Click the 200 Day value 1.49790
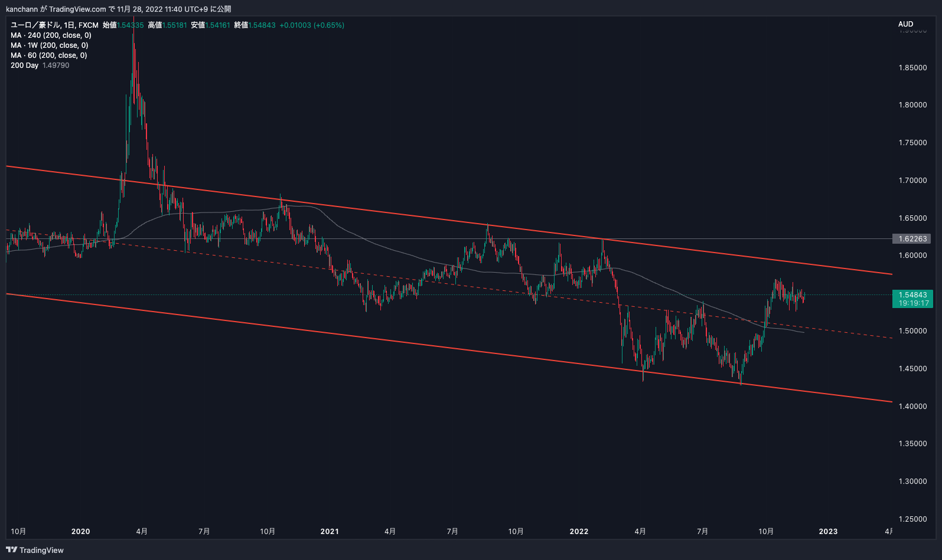This screenshot has height=560, width=942. [x=56, y=66]
